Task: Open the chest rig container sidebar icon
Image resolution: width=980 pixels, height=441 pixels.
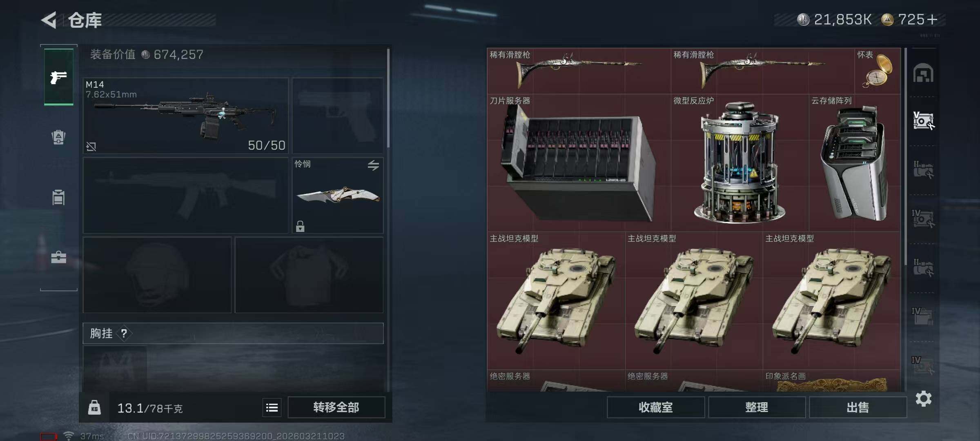Action: pyautogui.click(x=58, y=197)
